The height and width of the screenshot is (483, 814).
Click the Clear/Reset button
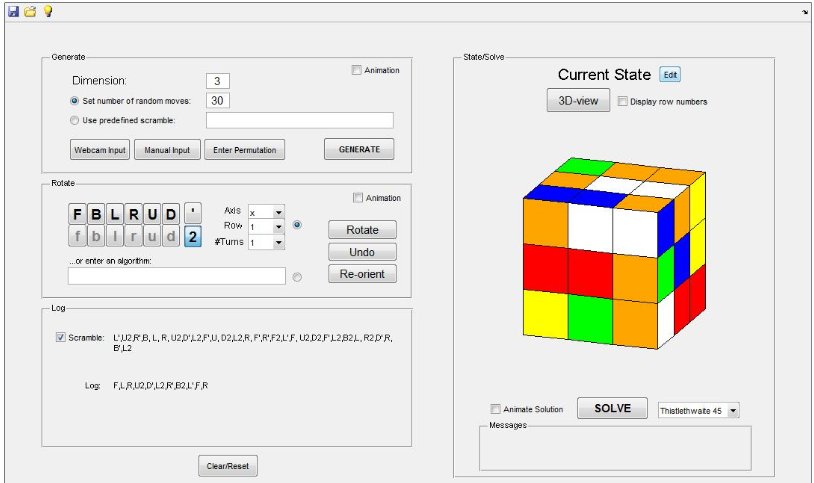(x=228, y=466)
